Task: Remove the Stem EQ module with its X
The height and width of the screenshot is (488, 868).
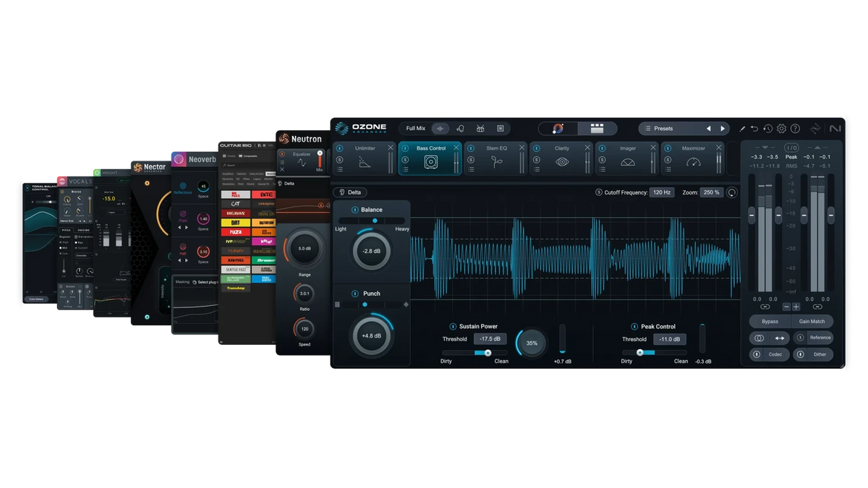Action: click(522, 147)
